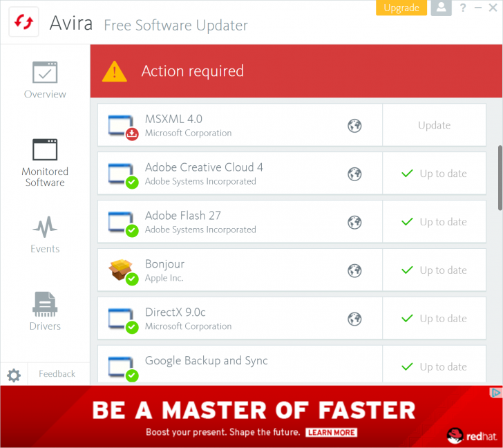Viewport: 503px width, 448px height.
Task: Select the DirectX 9.0c entry name
Action: tap(175, 312)
